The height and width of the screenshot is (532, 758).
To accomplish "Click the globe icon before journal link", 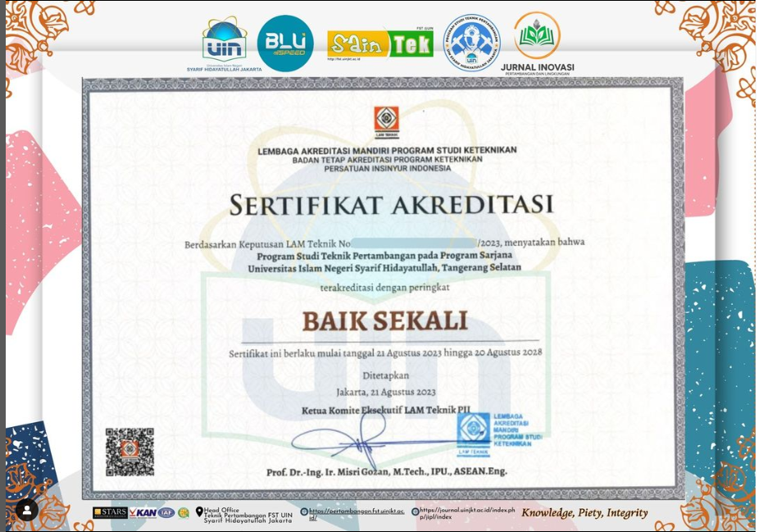I will (x=415, y=512).
